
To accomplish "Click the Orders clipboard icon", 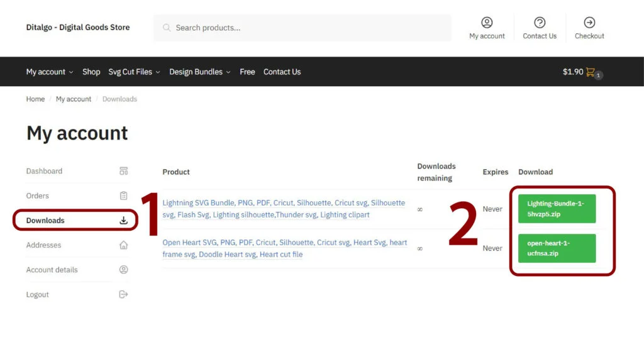I will pyautogui.click(x=123, y=196).
